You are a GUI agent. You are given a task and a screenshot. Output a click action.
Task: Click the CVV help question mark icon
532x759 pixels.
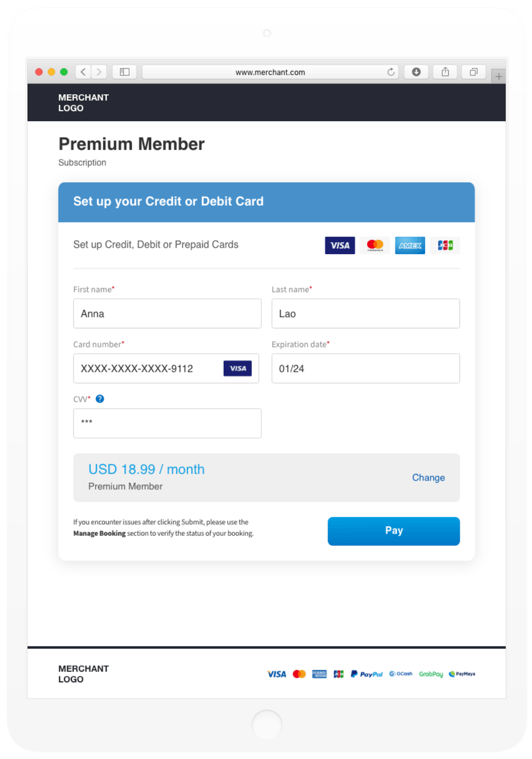[x=100, y=399]
